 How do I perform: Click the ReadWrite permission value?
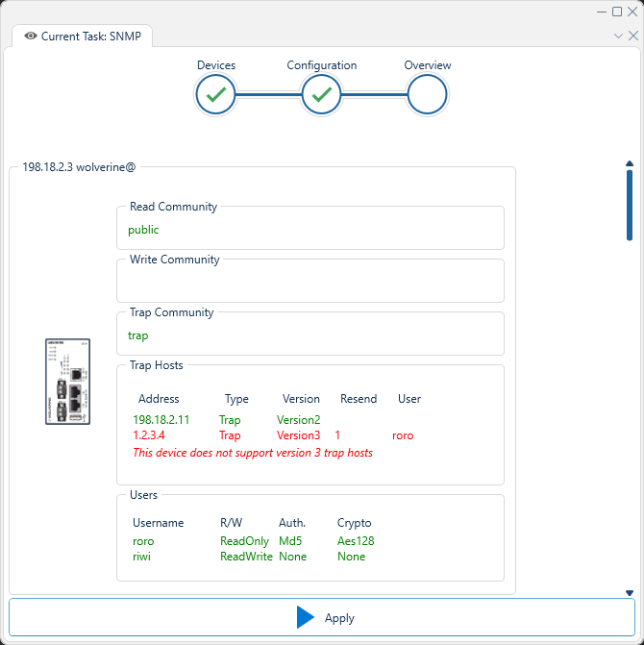pos(246,557)
